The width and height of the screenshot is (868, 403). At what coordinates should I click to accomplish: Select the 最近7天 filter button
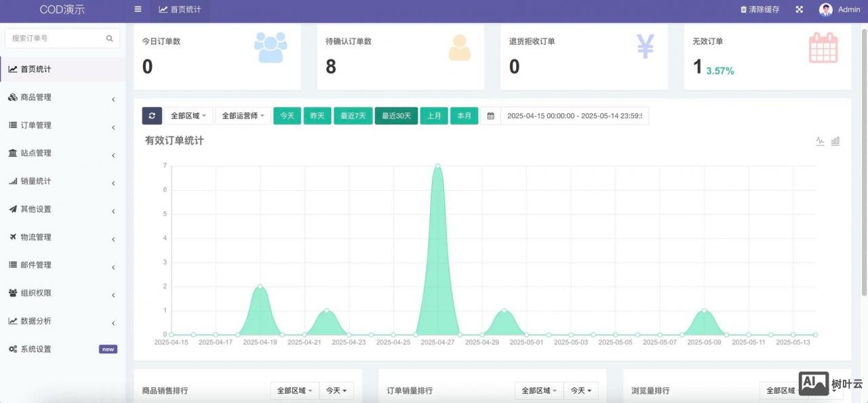click(353, 115)
